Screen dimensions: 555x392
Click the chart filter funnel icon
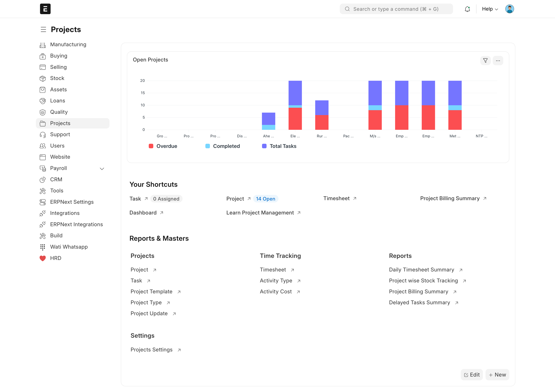click(485, 60)
